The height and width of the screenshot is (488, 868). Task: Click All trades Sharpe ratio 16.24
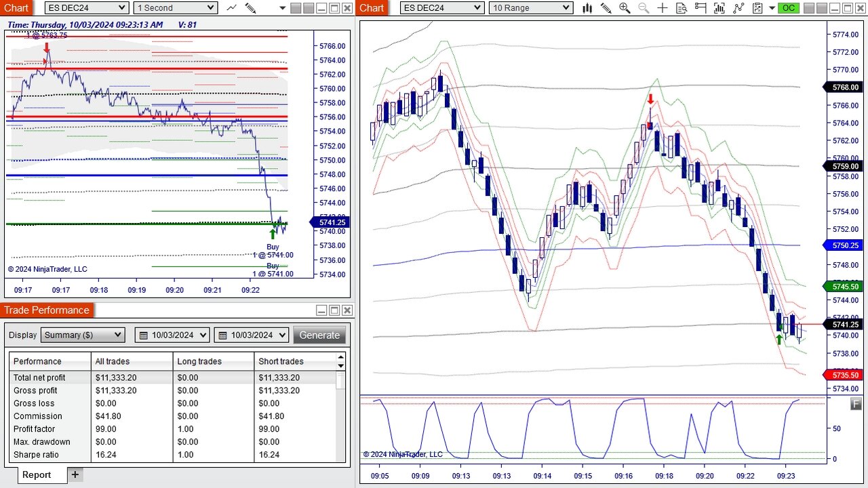click(x=106, y=455)
